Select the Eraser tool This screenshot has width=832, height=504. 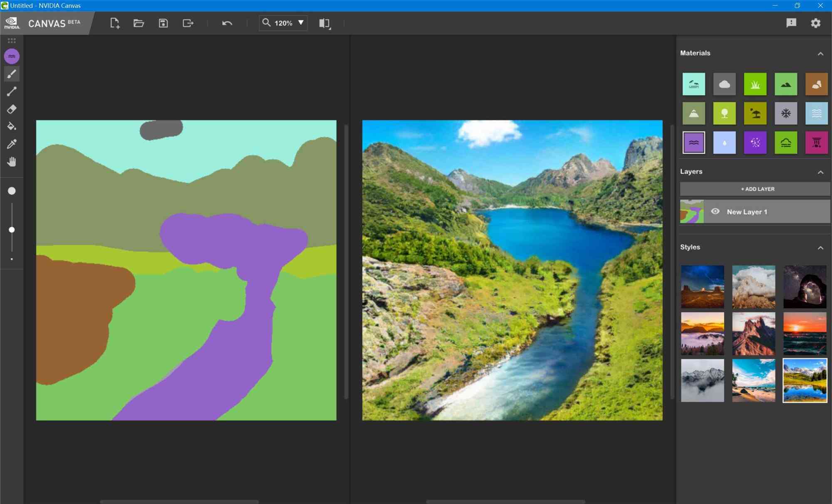12,109
